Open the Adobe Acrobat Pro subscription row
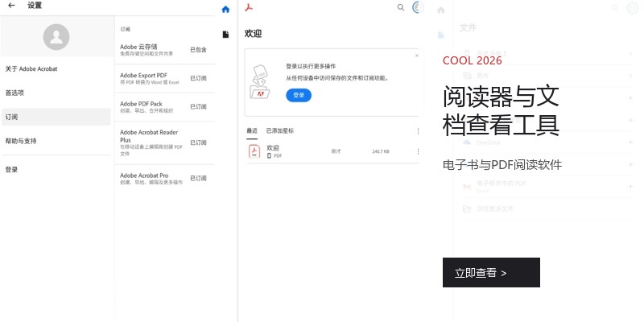644x322 pixels. [165, 178]
